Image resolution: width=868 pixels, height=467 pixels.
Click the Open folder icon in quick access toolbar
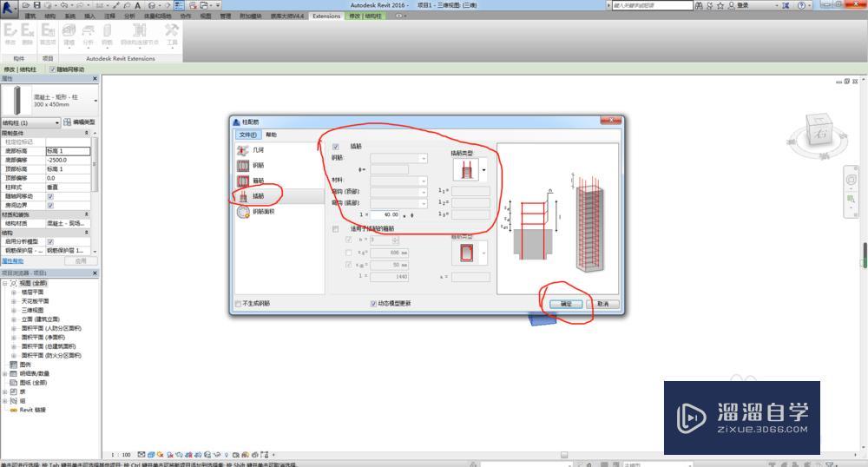point(26,5)
